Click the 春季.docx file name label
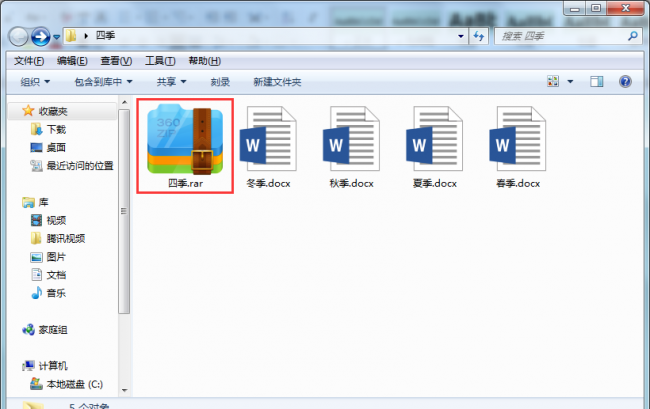 [518, 183]
